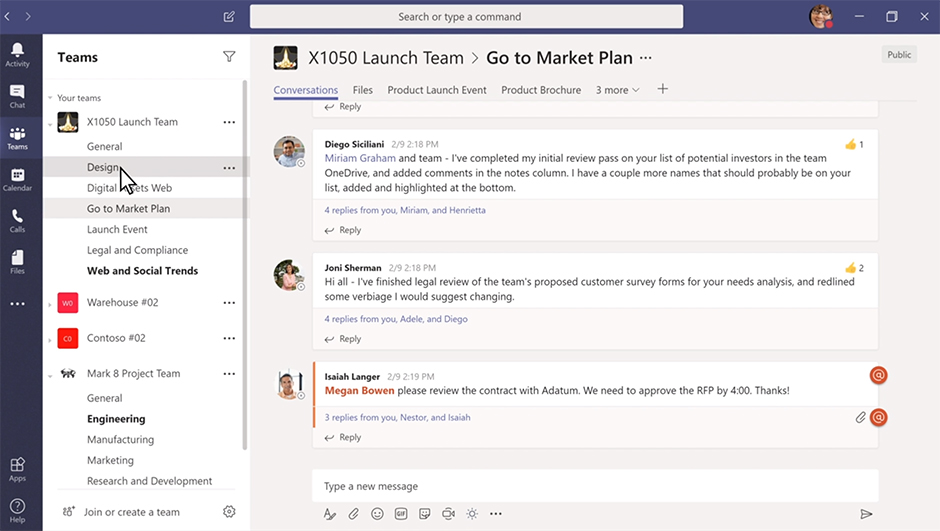Click 'Join or create a team'
The height and width of the screenshot is (531, 940).
pyautogui.click(x=131, y=512)
